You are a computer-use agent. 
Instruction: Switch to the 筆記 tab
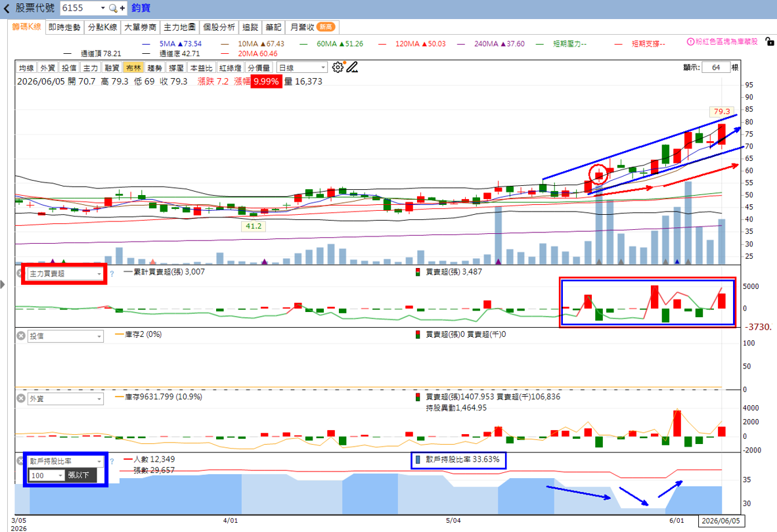[x=273, y=27]
